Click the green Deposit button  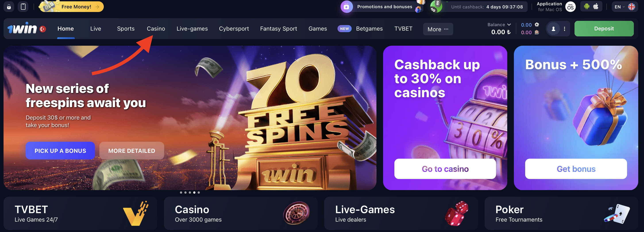tap(604, 29)
